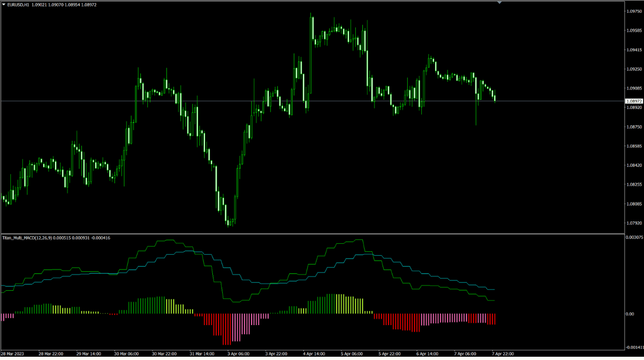Click the 5 Apr 06:00 time label

pyautogui.click(x=351, y=354)
